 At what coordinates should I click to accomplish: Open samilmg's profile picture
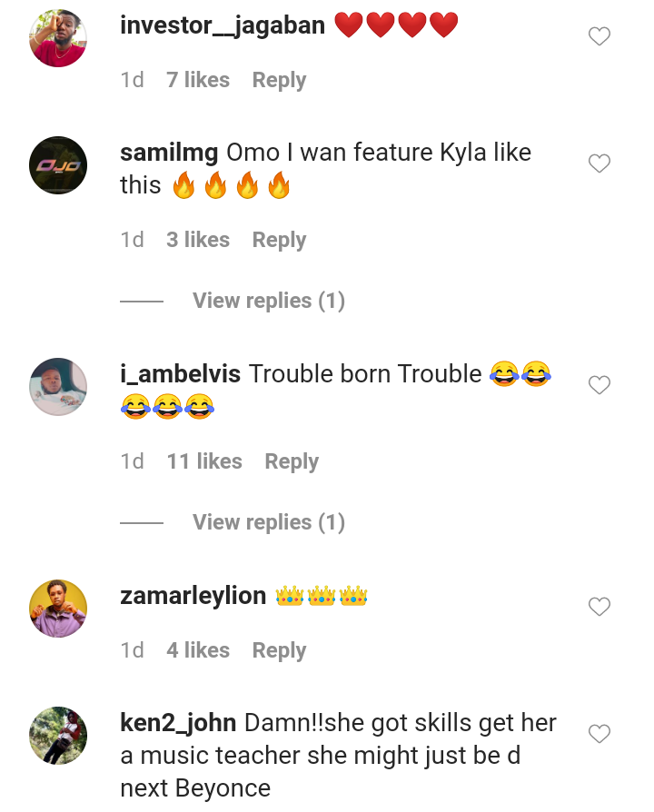[x=58, y=165]
